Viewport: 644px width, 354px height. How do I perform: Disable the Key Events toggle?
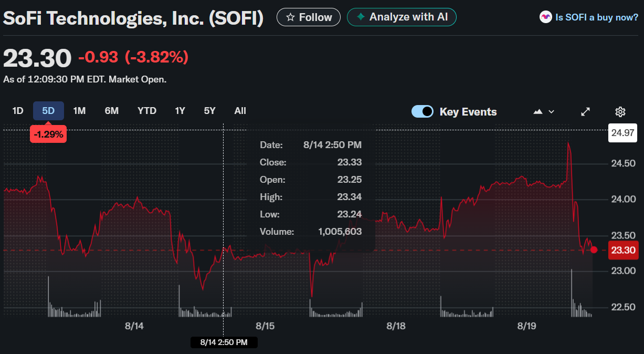click(x=422, y=111)
